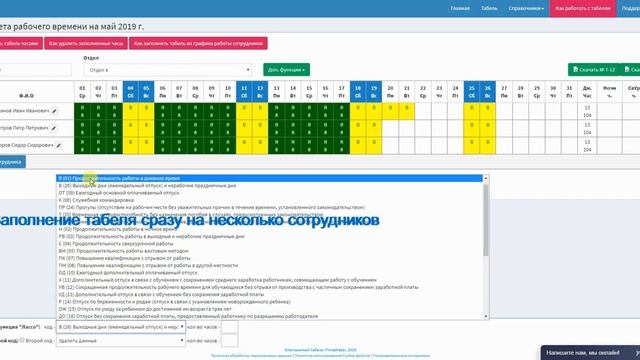Choose option ДО (16) отпуск без сохранения платы
The width and height of the screenshot is (640, 360).
[x=269, y=316]
